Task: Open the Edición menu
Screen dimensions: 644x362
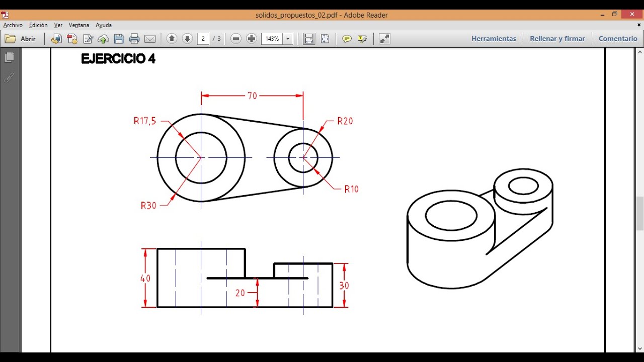Action: (38, 25)
